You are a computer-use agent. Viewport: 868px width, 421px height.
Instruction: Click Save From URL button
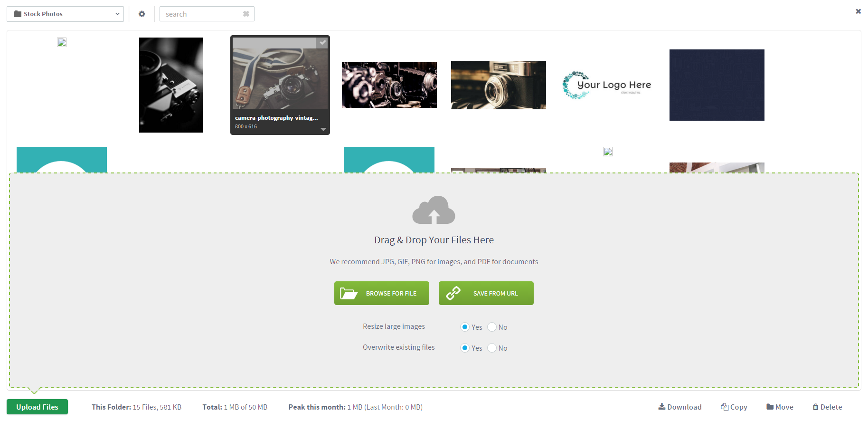(486, 293)
